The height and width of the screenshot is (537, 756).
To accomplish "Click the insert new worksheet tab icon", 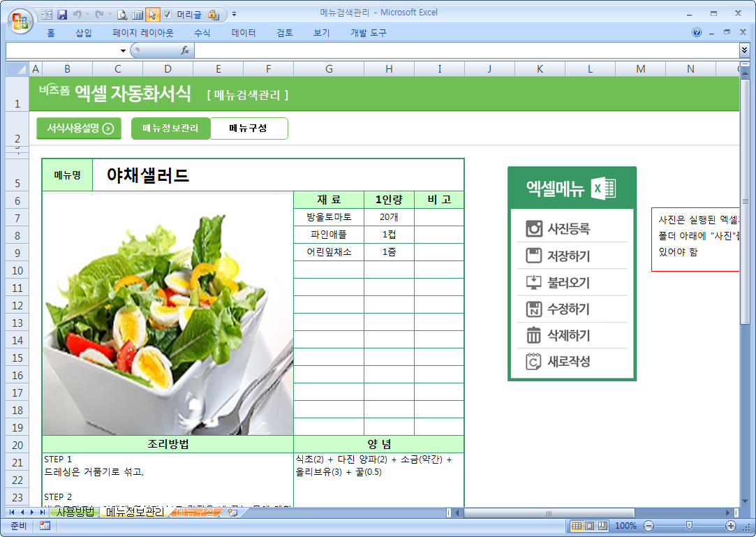I will pyautogui.click(x=233, y=513).
